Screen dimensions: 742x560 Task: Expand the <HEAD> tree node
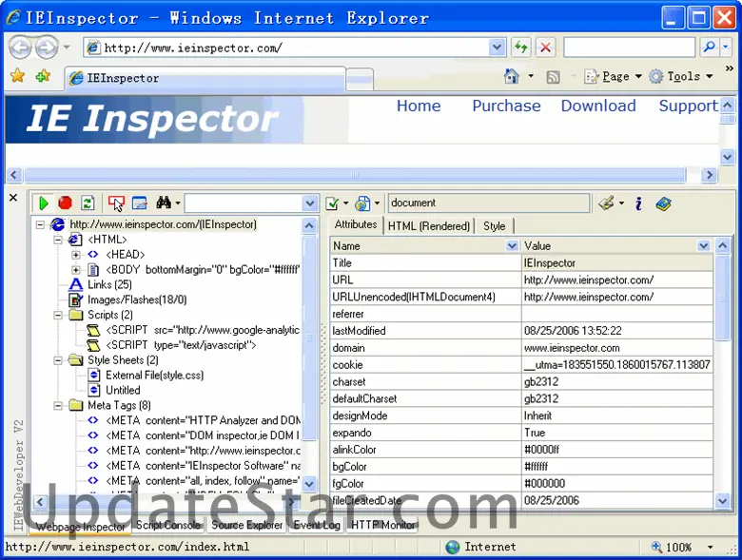click(76, 255)
